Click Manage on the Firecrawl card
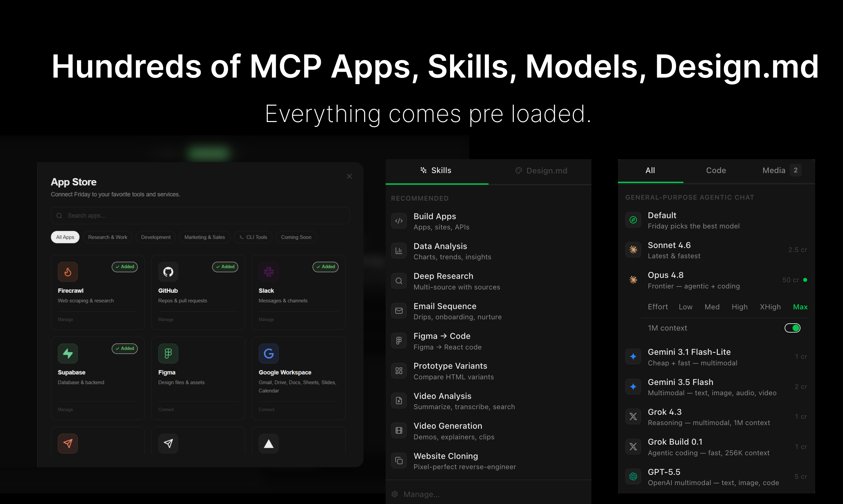Screen dimensions: 843x504 click(x=65, y=320)
